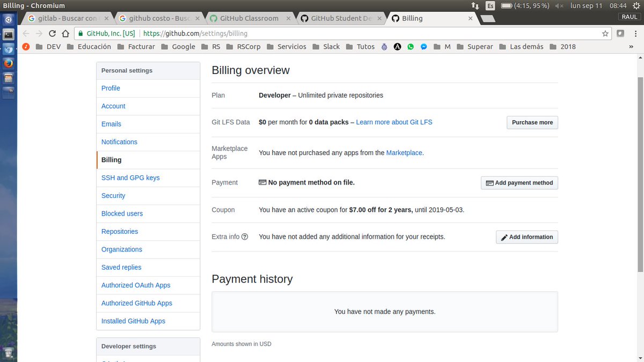Open the Trash in the Ubuntu dock
This screenshot has width=644, height=362.
pyautogui.click(x=8, y=354)
